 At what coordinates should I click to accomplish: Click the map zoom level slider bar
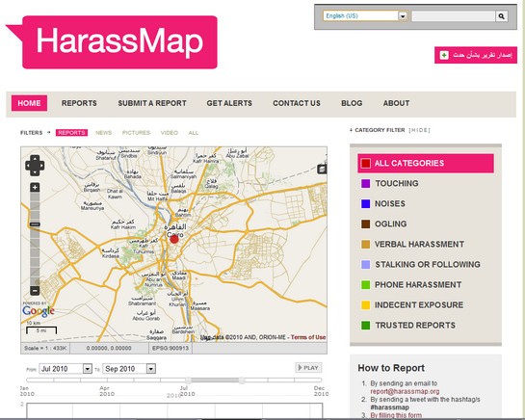[x=35, y=239]
